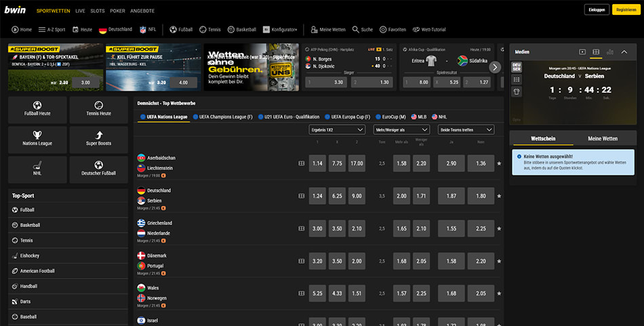Open Tennis in the top navigation
This screenshot has height=326, width=644.
[210, 30]
